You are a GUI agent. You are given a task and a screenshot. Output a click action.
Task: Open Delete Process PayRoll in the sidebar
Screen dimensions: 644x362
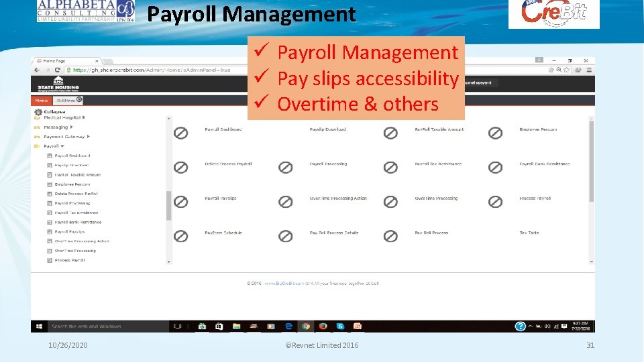click(x=76, y=194)
